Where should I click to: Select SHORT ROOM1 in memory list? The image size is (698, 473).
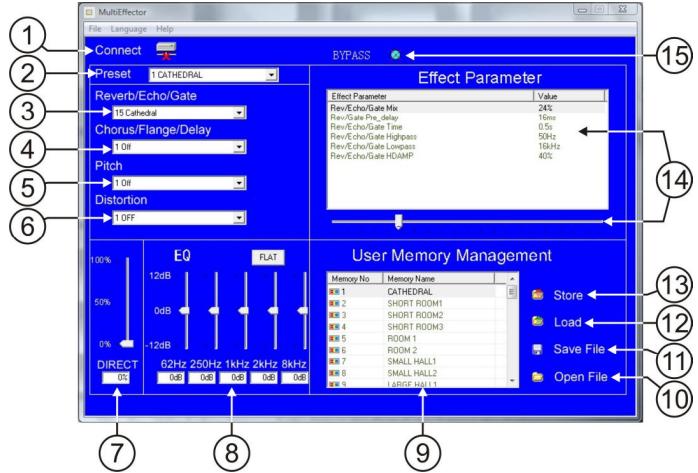click(x=415, y=303)
